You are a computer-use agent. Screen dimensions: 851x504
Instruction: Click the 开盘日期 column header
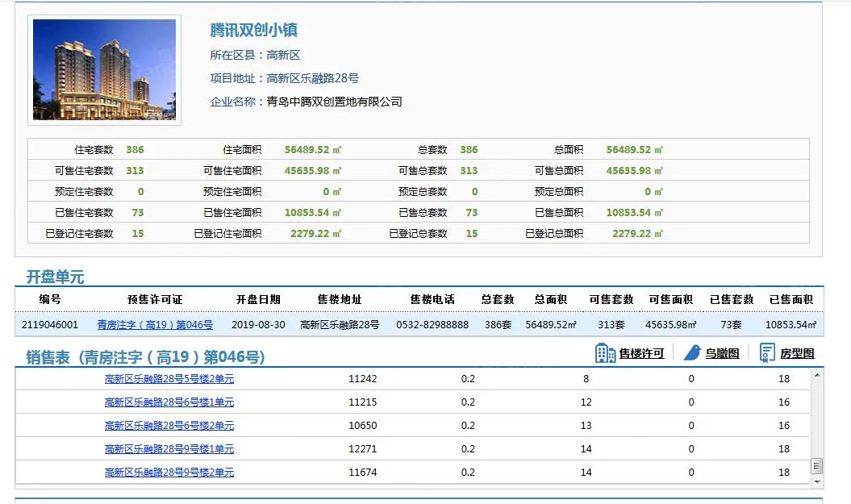click(x=258, y=299)
